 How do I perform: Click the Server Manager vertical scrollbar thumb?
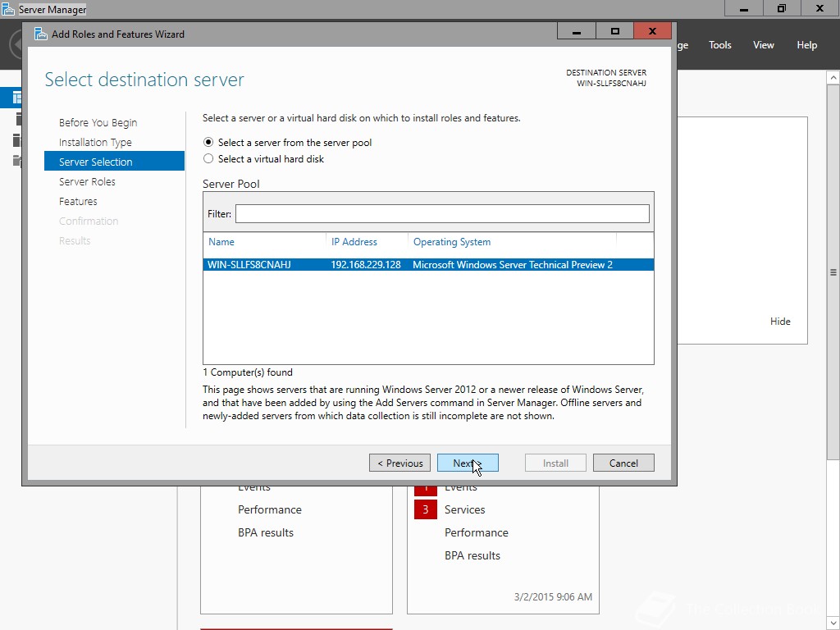tap(833, 272)
